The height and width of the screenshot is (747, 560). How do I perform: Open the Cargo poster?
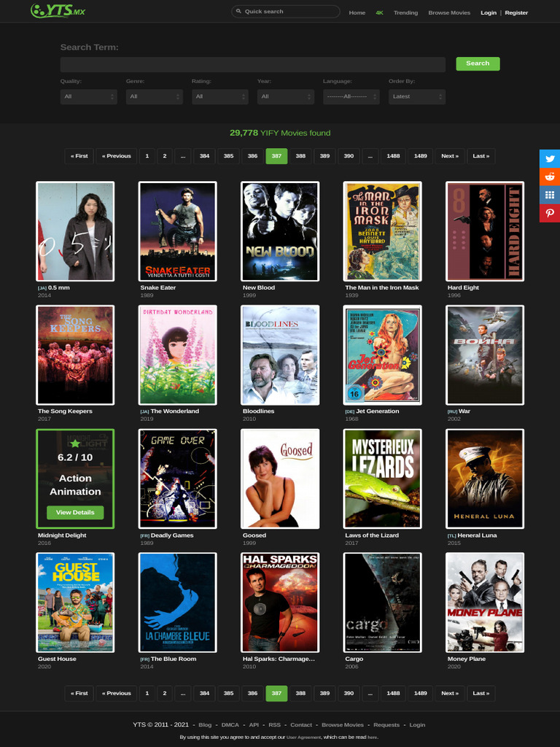pyautogui.click(x=382, y=603)
